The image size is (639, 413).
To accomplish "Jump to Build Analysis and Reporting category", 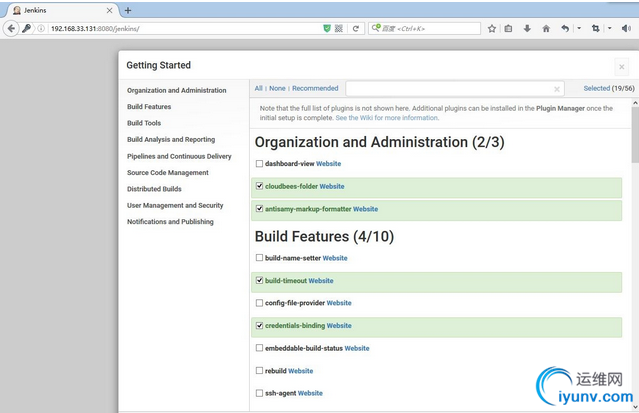I will (171, 139).
